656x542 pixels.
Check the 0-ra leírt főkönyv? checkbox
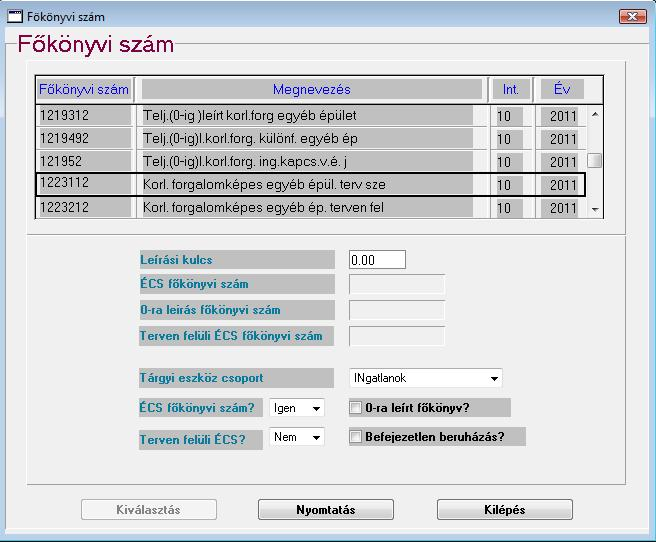click(355, 407)
